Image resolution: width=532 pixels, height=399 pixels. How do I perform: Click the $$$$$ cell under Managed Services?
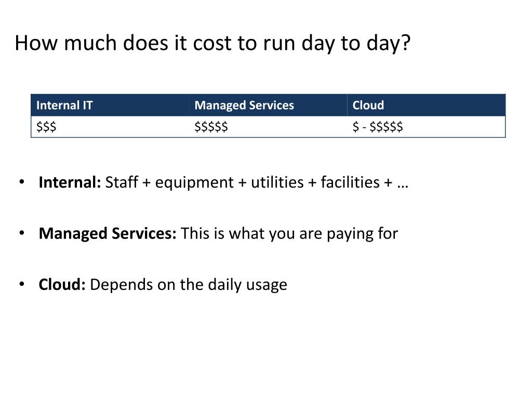tap(268, 127)
